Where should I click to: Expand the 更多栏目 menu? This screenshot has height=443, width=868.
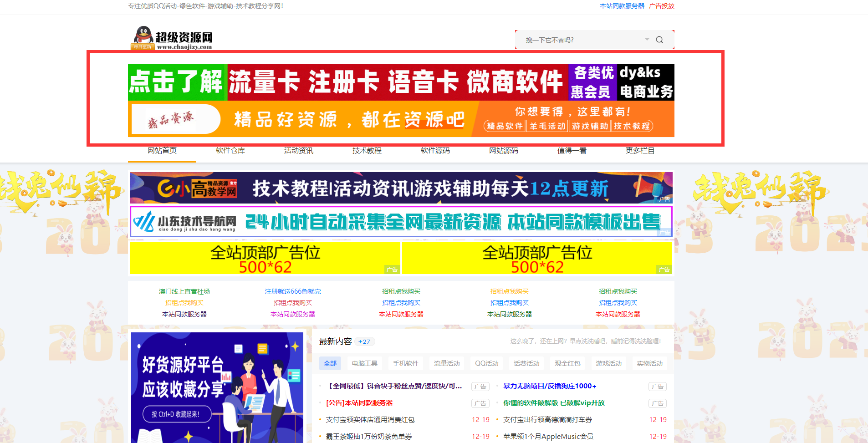640,151
